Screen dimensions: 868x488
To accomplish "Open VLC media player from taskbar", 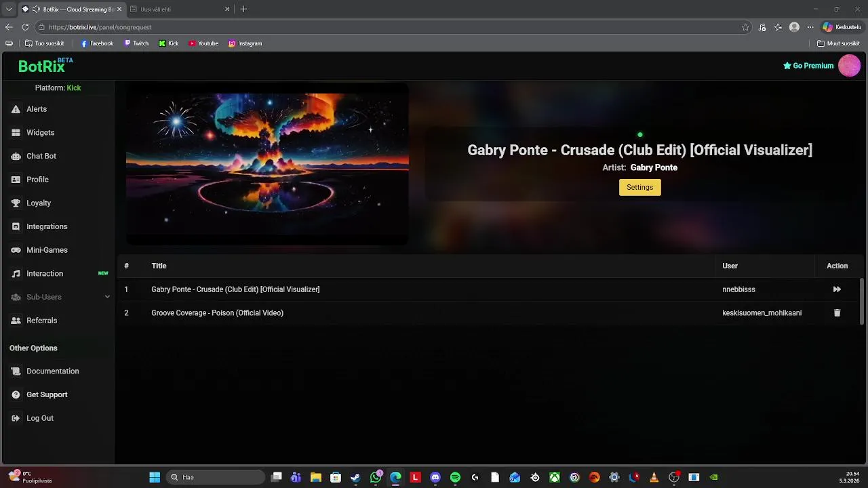I will pos(654,477).
